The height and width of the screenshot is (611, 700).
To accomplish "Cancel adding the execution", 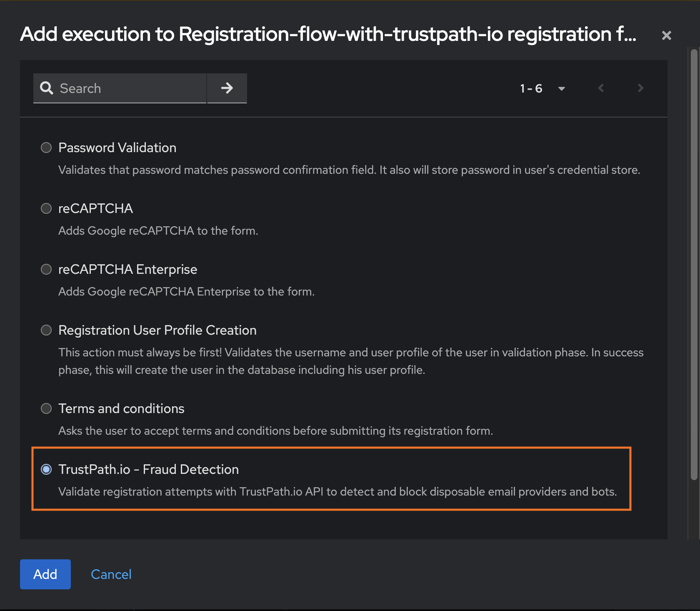I will click(111, 574).
